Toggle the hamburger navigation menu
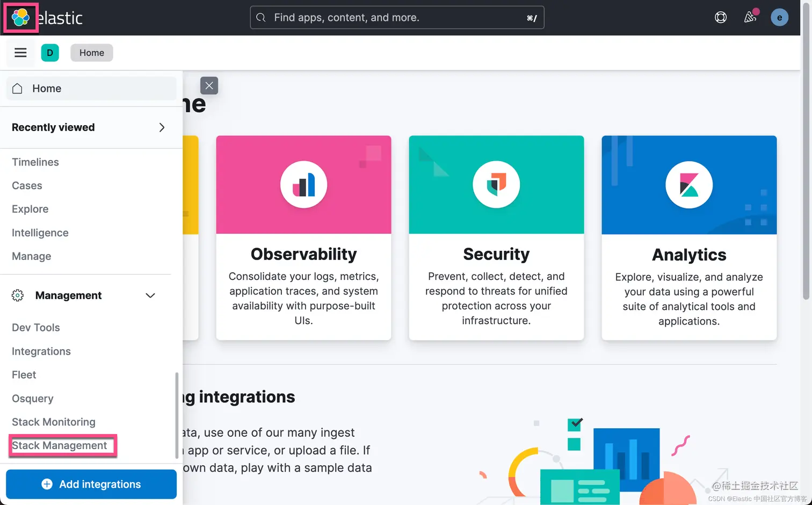 point(20,53)
